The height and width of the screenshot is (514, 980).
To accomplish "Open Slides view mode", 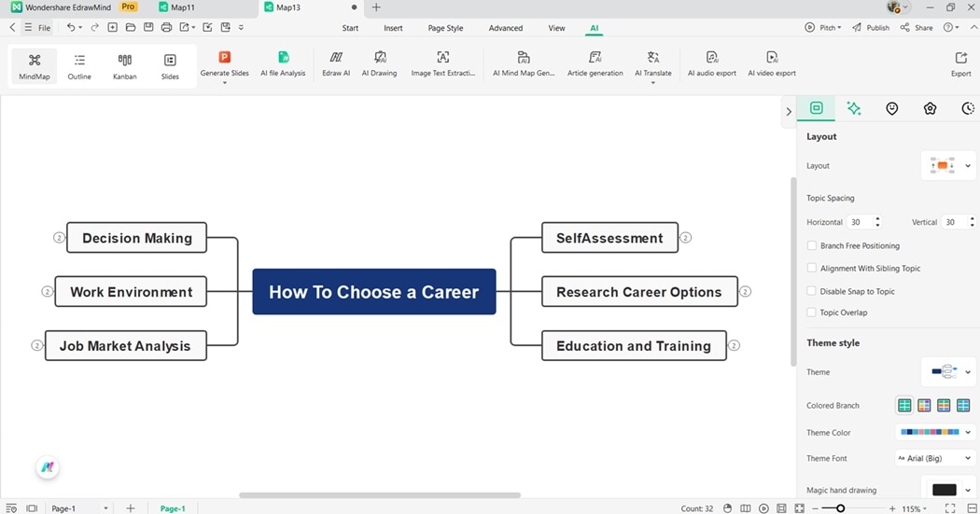I will tap(170, 66).
